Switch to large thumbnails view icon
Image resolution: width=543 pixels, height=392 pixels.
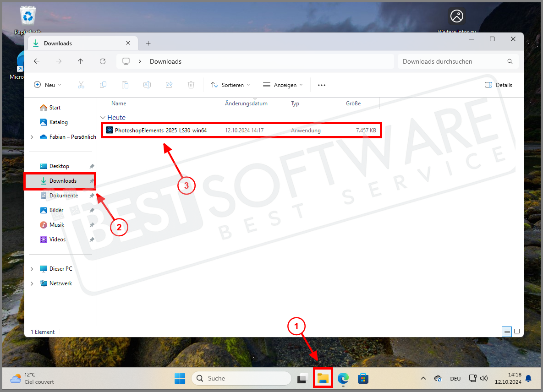tap(517, 332)
